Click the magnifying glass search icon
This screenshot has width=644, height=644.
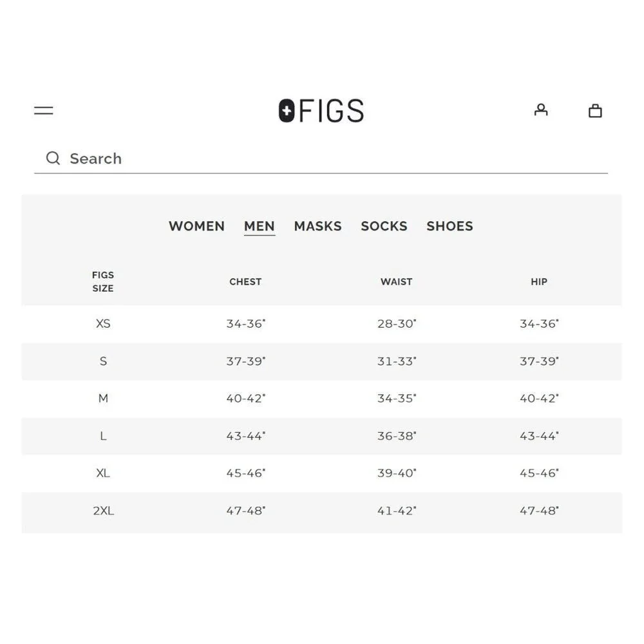(x=53, y=158)
